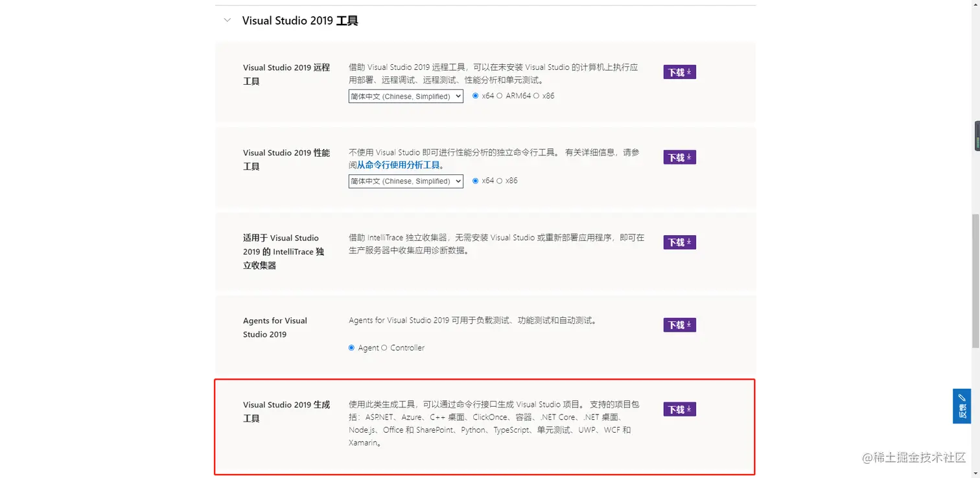Select x64 radio for 远程工具
980x478 pixels.
coord(476,96)
